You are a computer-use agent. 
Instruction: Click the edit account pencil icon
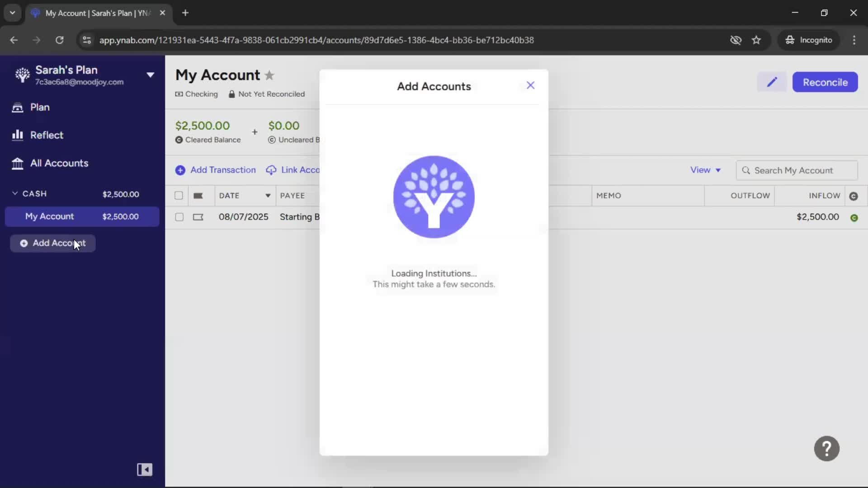click(x=772, y=82)
